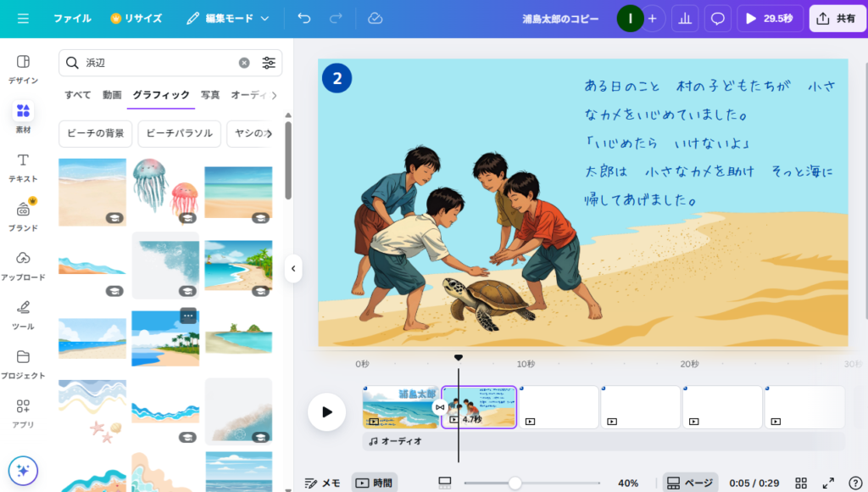
Task: Open search filter settings icon
Action: [269, 63]
